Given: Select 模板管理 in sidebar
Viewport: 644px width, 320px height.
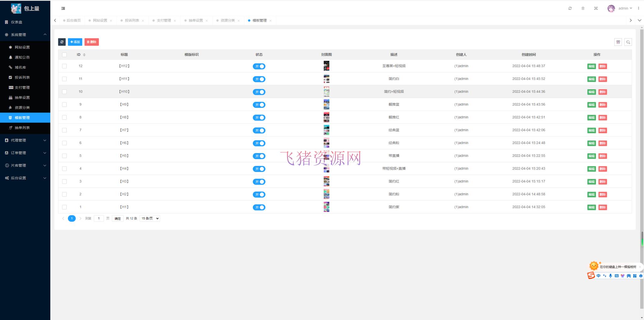Looking at the screenshot, I should click(25, 118).
